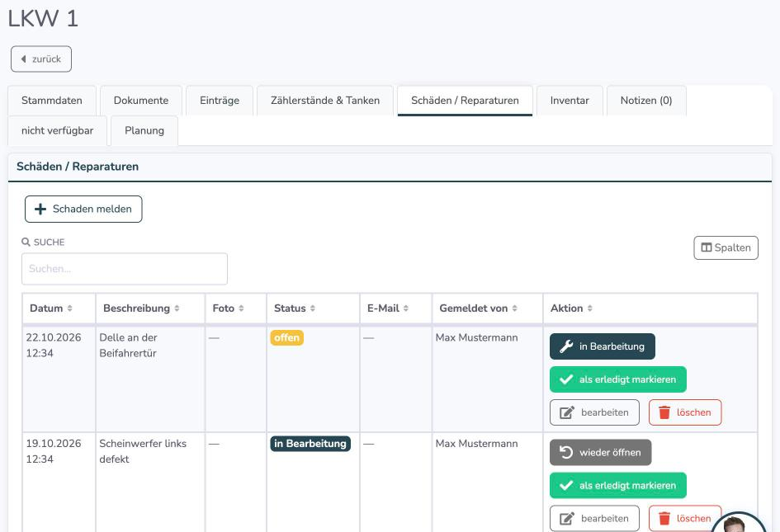The height and width of the screenshot is (532, 780).
Task: Click Max Mustermann in the Scheinwerfer row
Action: tap(476, 444)
